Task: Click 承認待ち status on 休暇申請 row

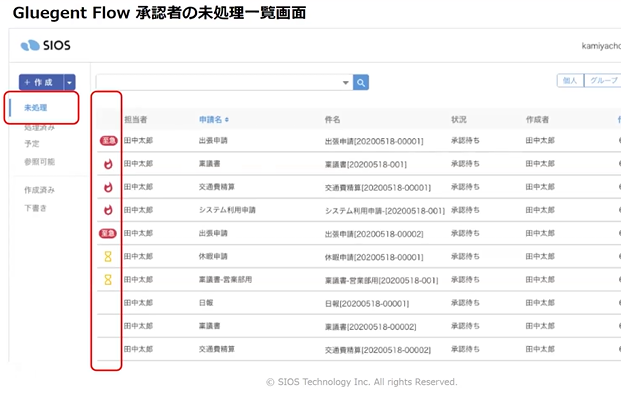Action: [465, 257]
